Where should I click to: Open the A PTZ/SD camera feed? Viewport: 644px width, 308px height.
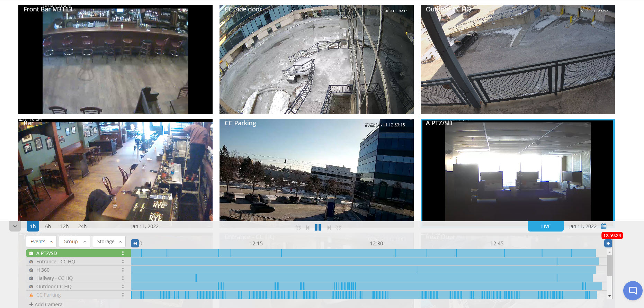pyautogui.click(x=518, y=170)
